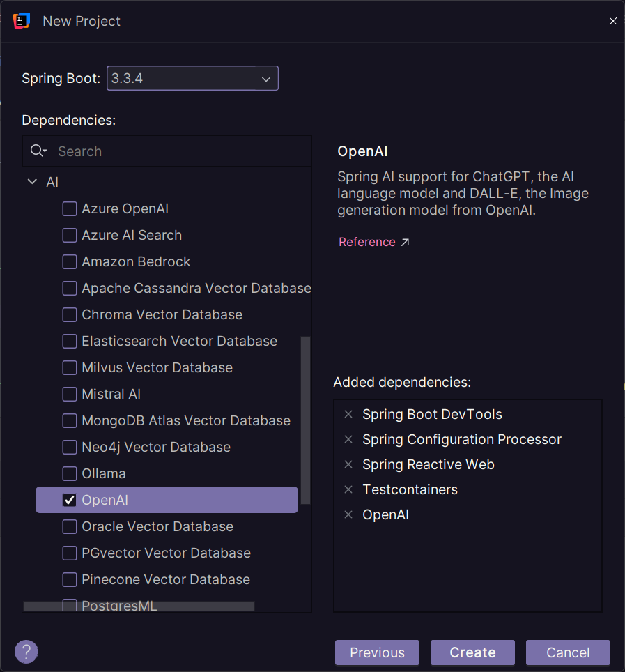This screenshot has height=672, width=625.
Task: Uncheck the OpenAI dependency checkbox
Action: pyautogui.click(x=70, y=500)
